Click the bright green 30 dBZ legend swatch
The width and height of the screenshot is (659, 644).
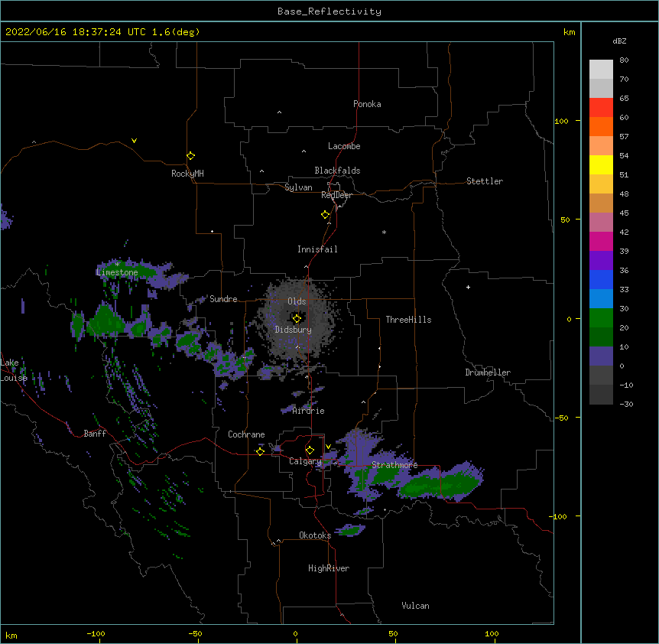tap(601, 318)
